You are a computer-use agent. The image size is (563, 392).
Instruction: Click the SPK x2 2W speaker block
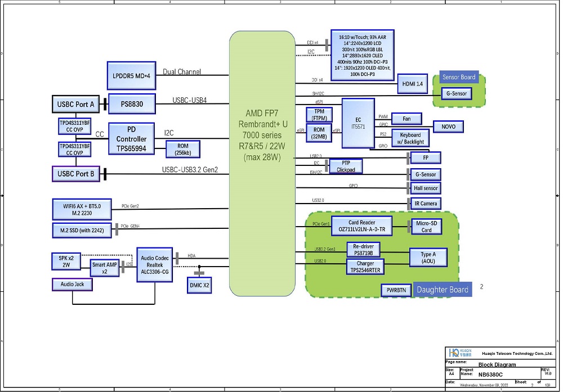66,262
